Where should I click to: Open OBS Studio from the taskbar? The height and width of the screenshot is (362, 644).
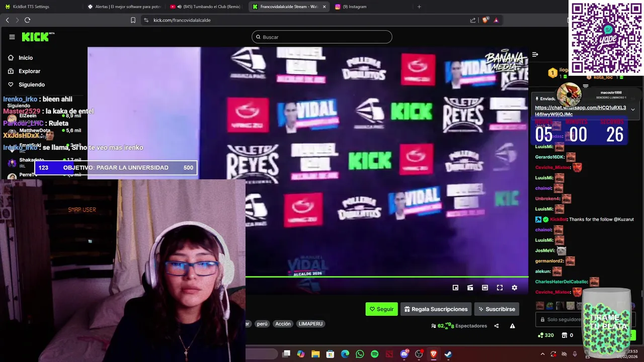pyautogui.click(x=419, y=354)
